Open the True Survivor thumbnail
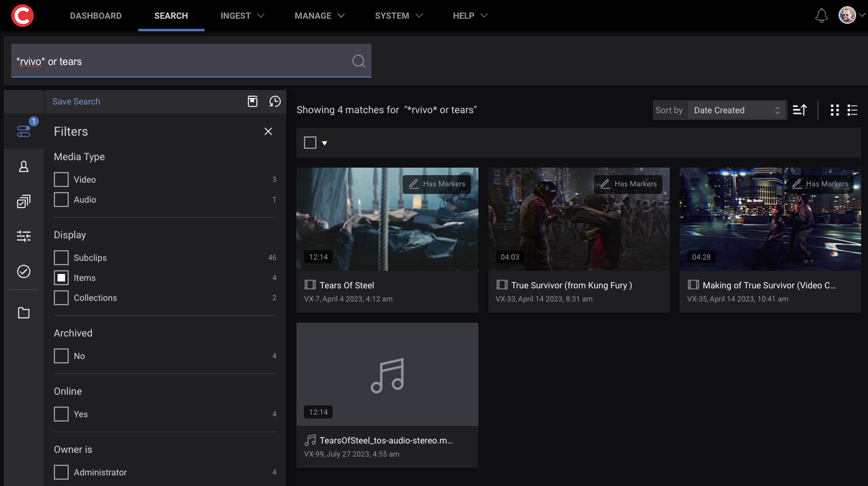Viewport: 868px width, 486px height. 579,219
